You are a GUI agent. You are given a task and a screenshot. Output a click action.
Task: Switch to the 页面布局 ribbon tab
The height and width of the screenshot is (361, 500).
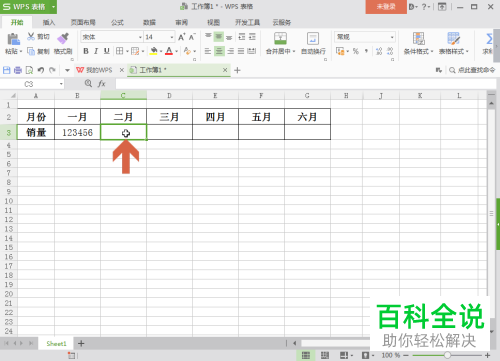click(x=83, y=22)
